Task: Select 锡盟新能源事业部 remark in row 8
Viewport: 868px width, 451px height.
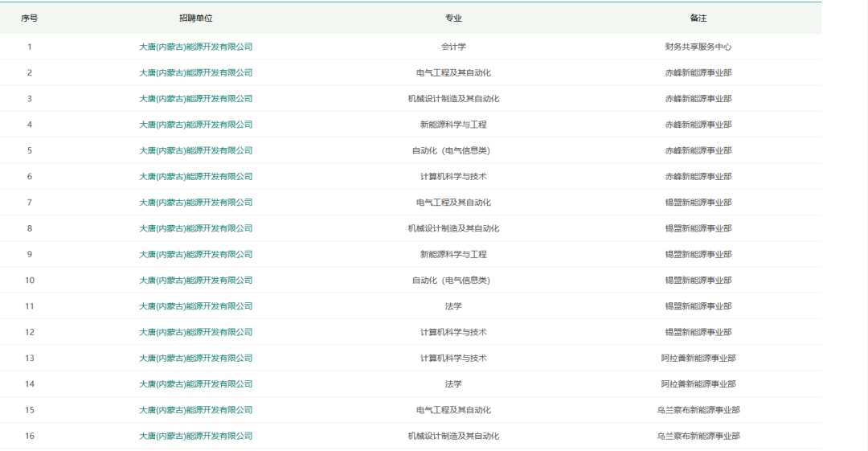Action: pyautogui.click(x=698, y=229)
